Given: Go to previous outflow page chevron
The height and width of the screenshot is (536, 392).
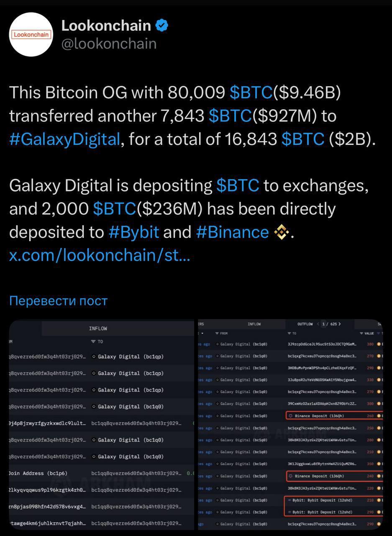Looking at the screenshot, I should click(x=318, y=324).
